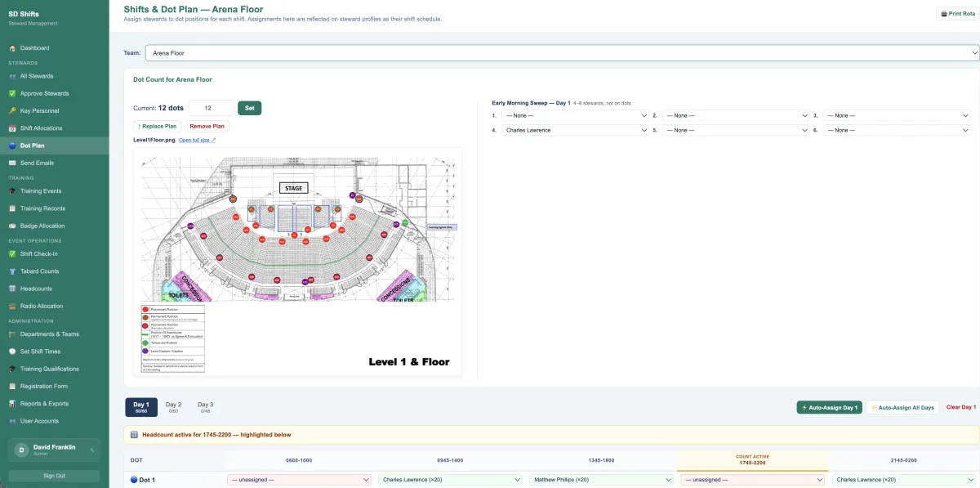The width and height of the screenshot is (980, 488).
Task: Open Early Morning Sweep slot 6 dropdown
Action: (x=897, y=130)
